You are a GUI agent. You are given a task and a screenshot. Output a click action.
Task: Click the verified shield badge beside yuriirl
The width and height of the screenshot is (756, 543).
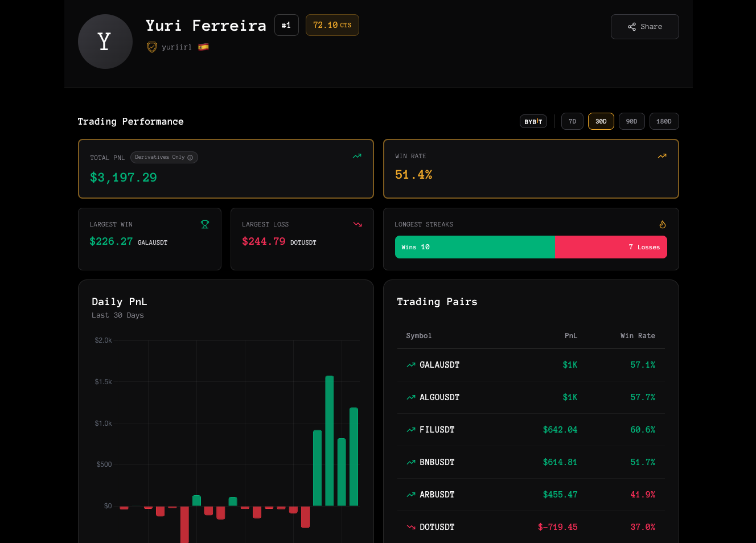151,47
